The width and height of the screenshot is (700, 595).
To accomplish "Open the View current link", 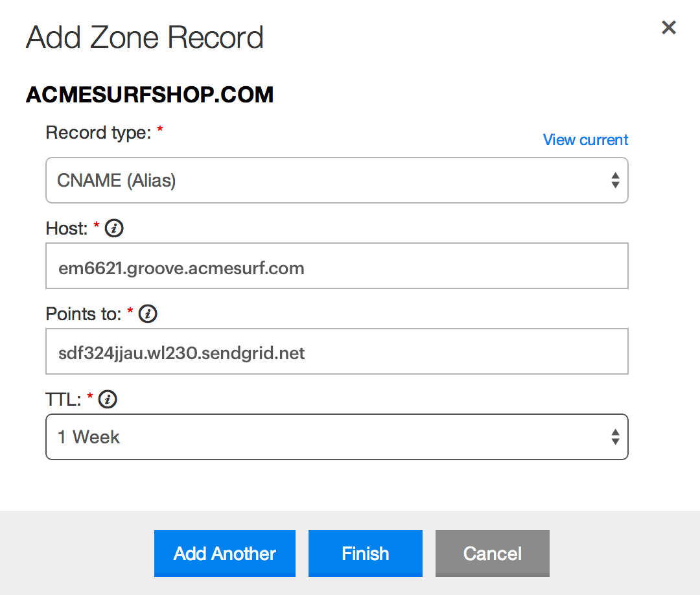I will coord(585,140).
